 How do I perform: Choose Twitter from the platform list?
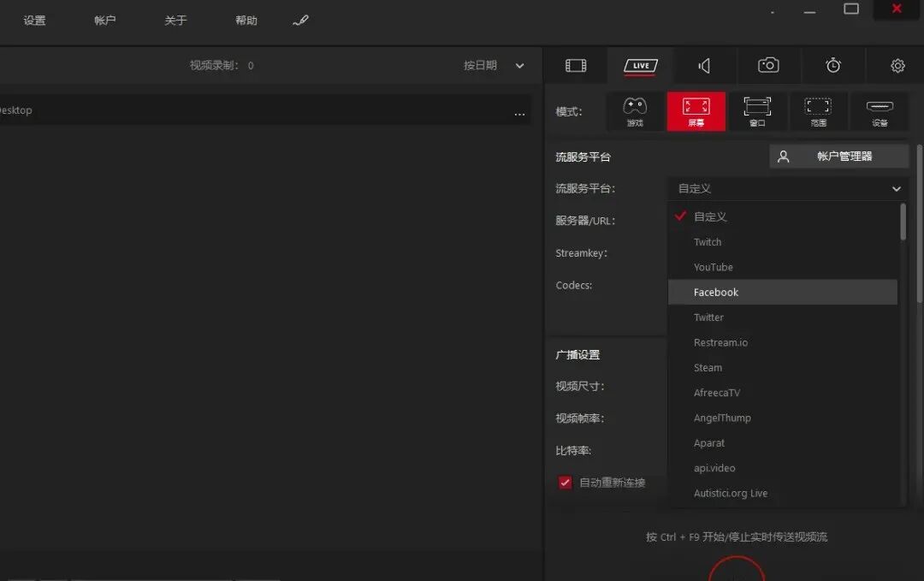coord(783,317)
